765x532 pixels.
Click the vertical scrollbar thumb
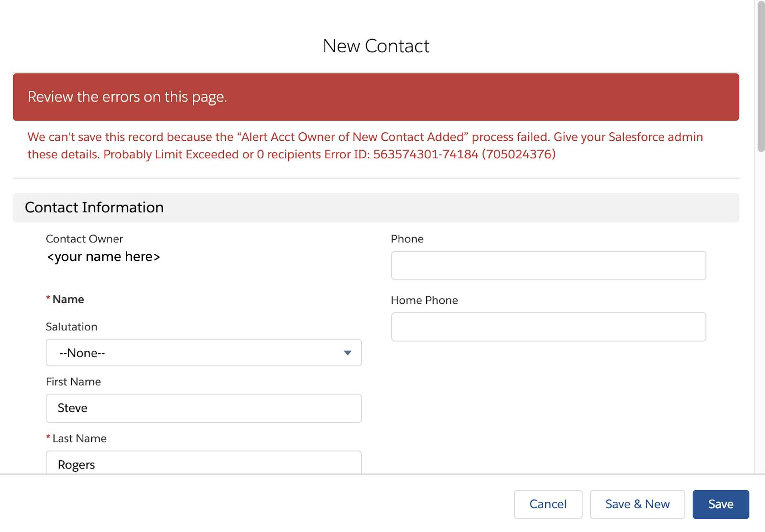click(761, 76)
